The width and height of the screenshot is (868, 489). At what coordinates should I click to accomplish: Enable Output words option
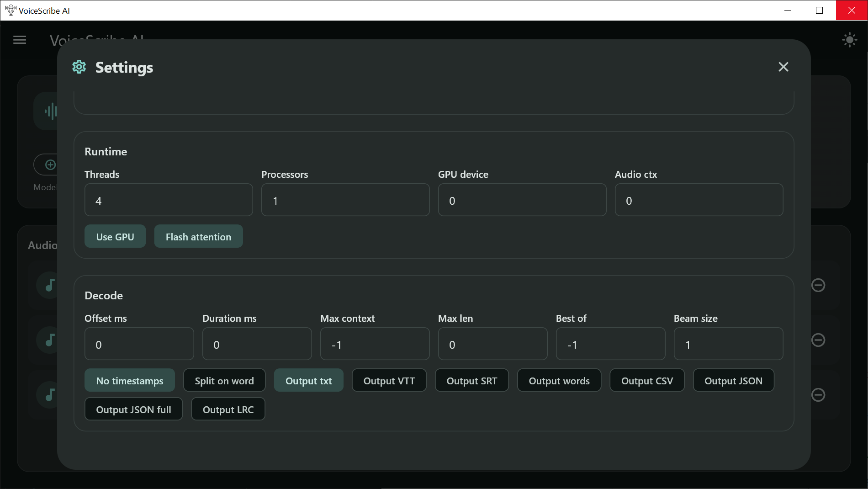click(x=559, y=380)
